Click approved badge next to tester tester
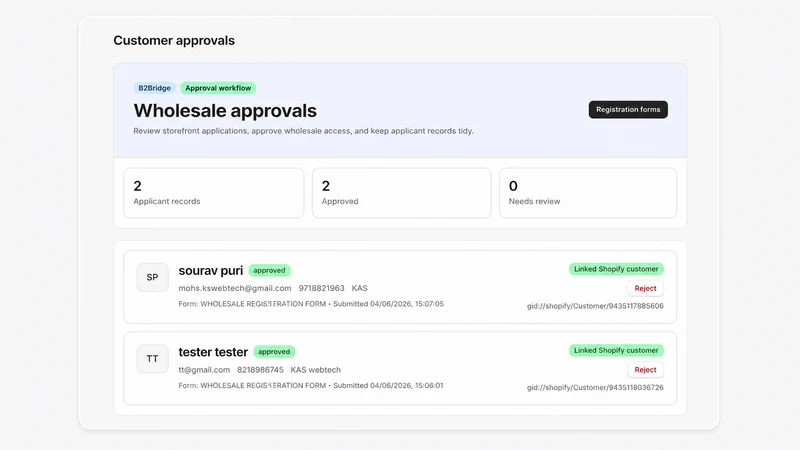 tap(274, 352)
